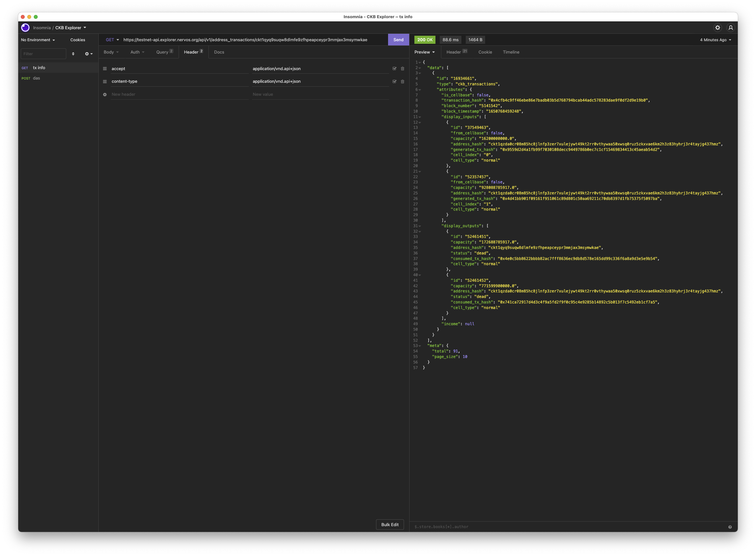Switch to response Timeline tab
756x556 pixels.
pos(511,52)
